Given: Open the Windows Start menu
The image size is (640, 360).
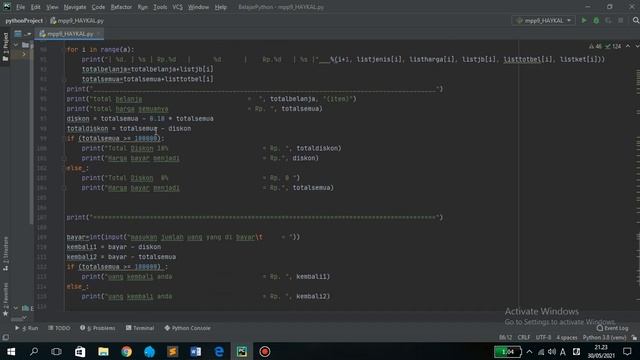Looking at the screenshot, I should click(x=11, y=351).
